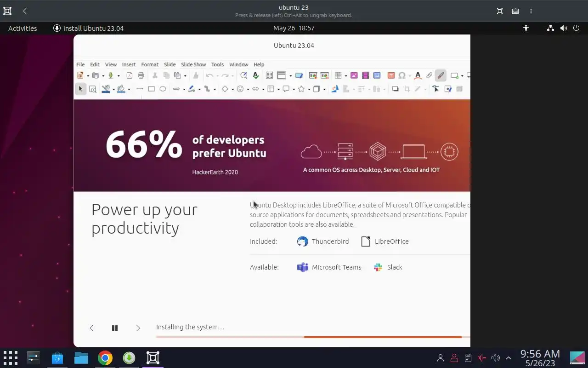Click the Export as PDF icon
Viewport: 588px width, 368px height.
[130, 75]
